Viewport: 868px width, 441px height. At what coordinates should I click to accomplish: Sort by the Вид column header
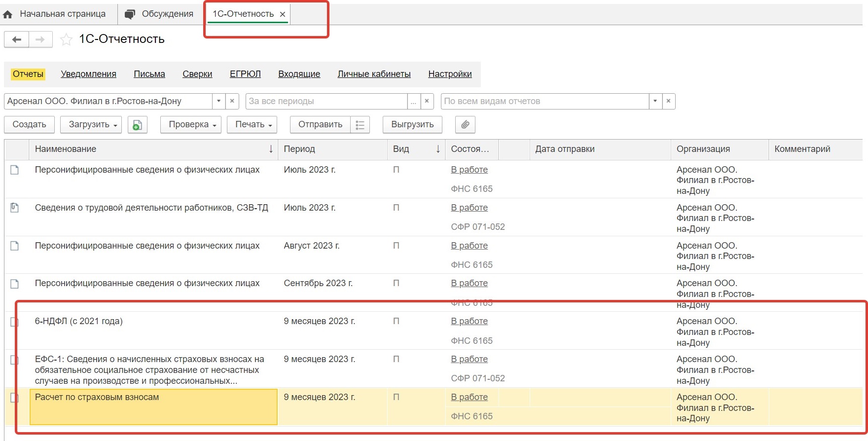point(417,149)
